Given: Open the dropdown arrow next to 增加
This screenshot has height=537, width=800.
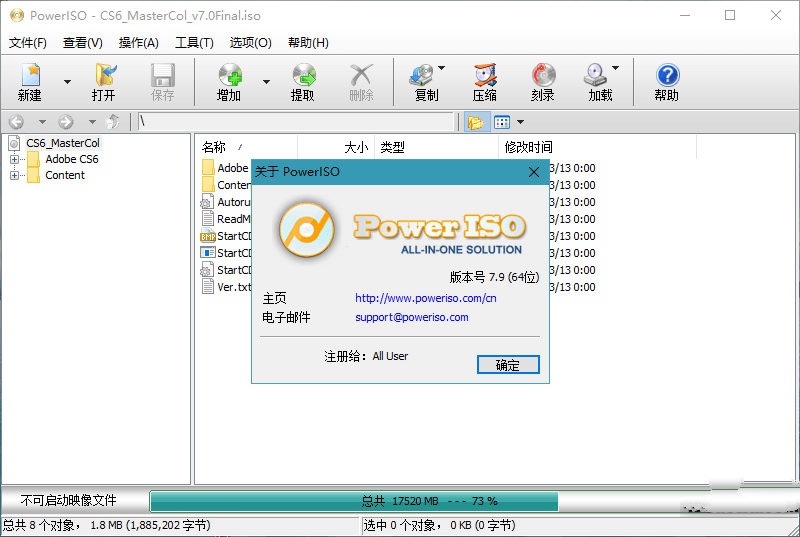Looking at the screenshot, I should click(266, 82).
